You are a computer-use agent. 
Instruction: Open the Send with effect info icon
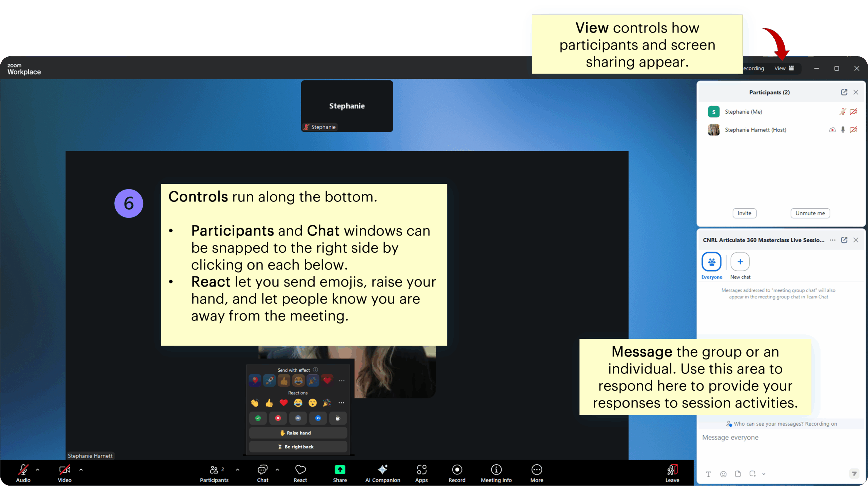[316, 370]
